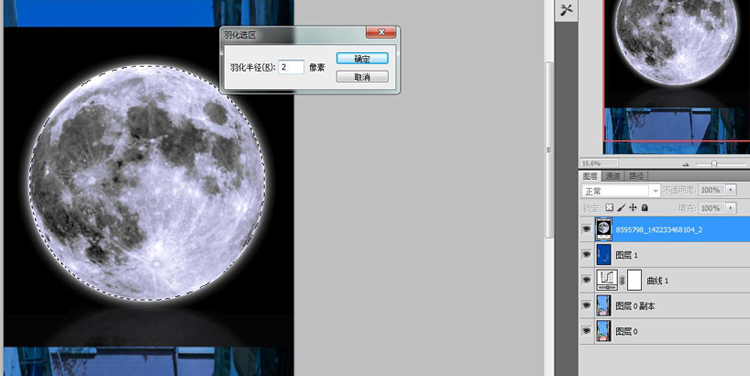Screen dimensions: 750x376
Task: Open the 正常 blend mode dropdown
Action: pos(621,191)
